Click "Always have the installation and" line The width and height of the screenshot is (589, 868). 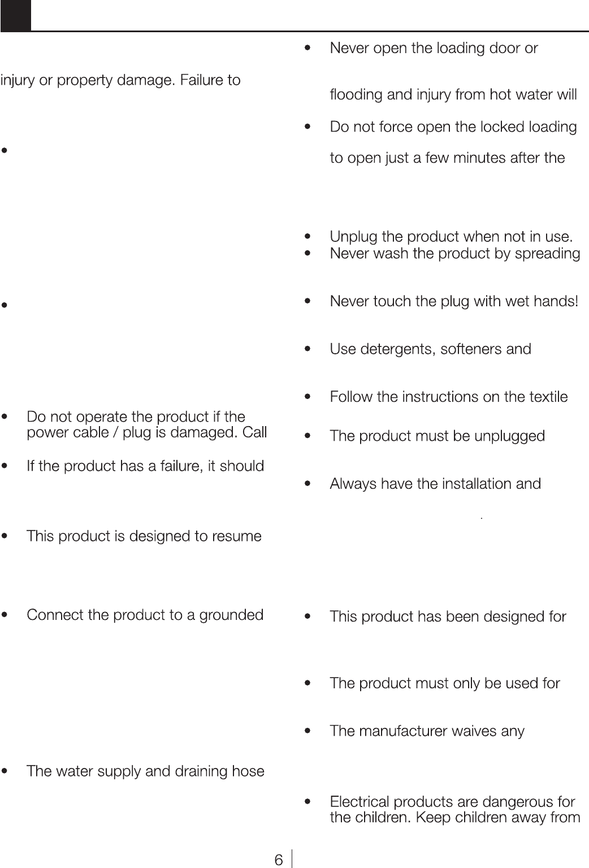coord(435,484)
